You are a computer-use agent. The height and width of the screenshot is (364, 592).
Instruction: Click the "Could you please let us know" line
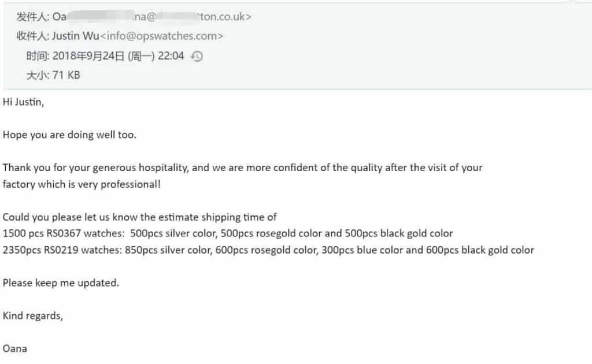[140, 217]
